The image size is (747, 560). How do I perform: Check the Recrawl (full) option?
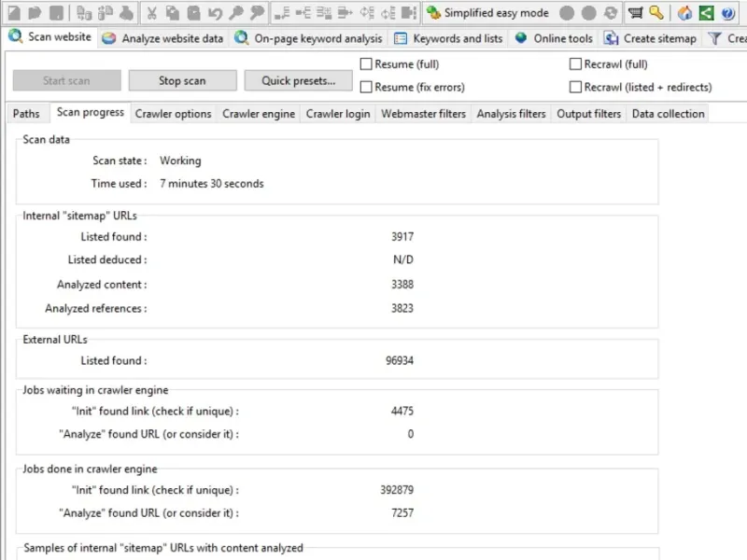click(x=575, y=63)
